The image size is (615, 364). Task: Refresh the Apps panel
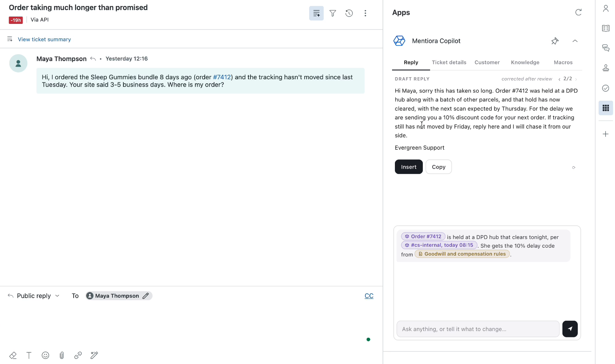579,12
